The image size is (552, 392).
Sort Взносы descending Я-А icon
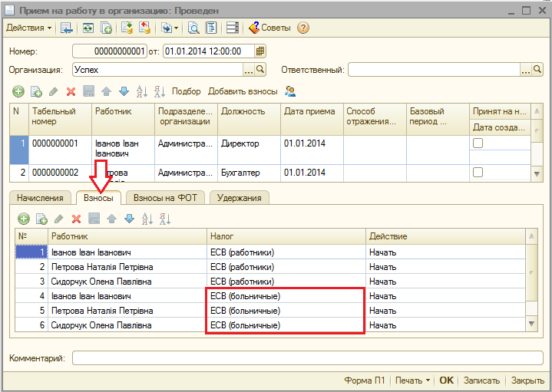click(x=165, y=219)
